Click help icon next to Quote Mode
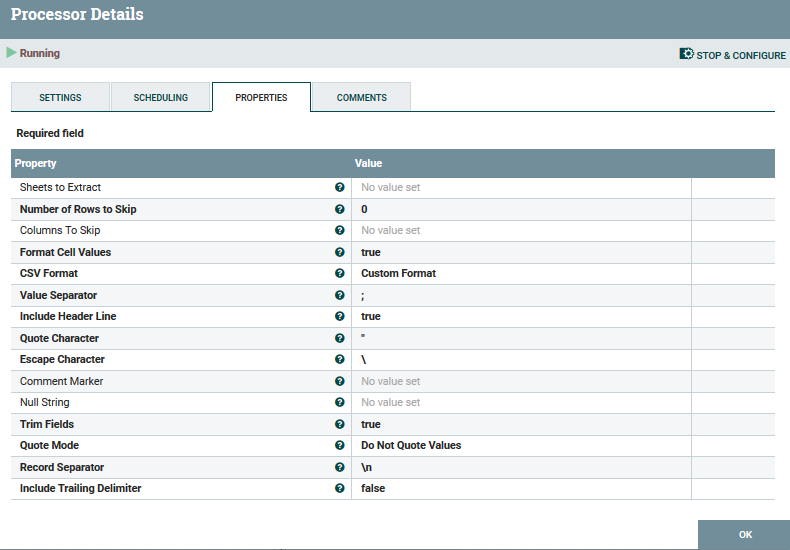The height and width of the screenshot is (550, 790). pyautogui.click(x=340, y=445)
